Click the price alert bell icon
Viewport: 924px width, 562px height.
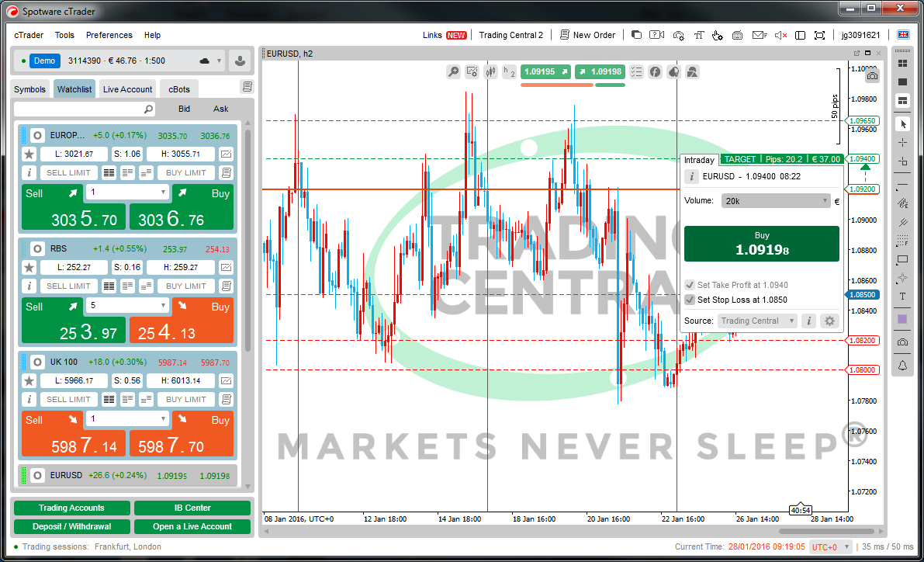tap(902, 365)
